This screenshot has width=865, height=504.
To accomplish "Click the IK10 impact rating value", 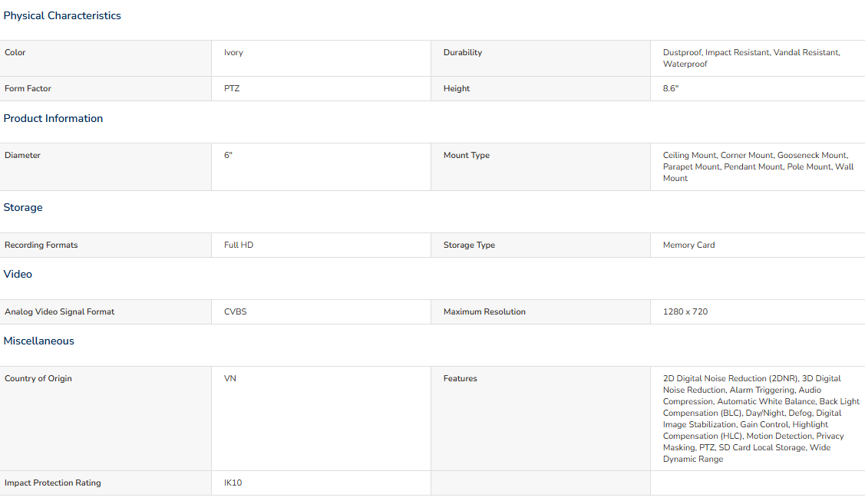I will 233,483.
